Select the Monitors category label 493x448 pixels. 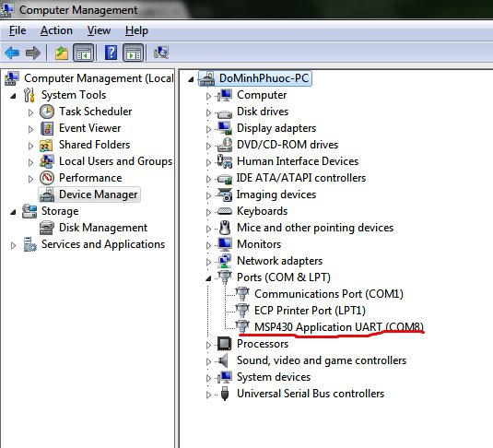259,244
